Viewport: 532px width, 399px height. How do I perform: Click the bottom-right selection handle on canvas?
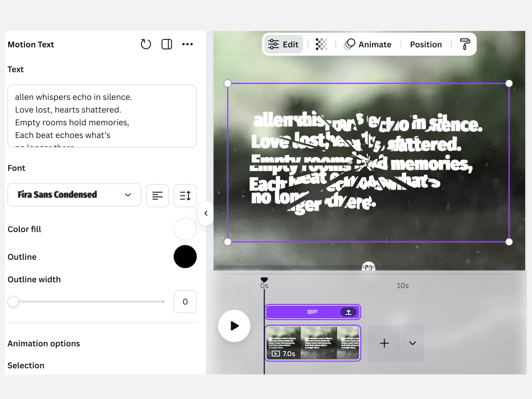[x=509, y=242]
